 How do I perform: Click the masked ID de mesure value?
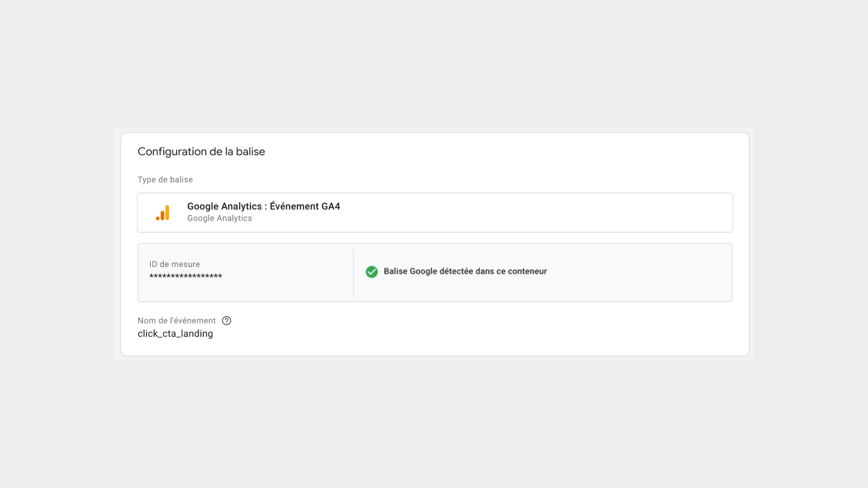(186, 277)
